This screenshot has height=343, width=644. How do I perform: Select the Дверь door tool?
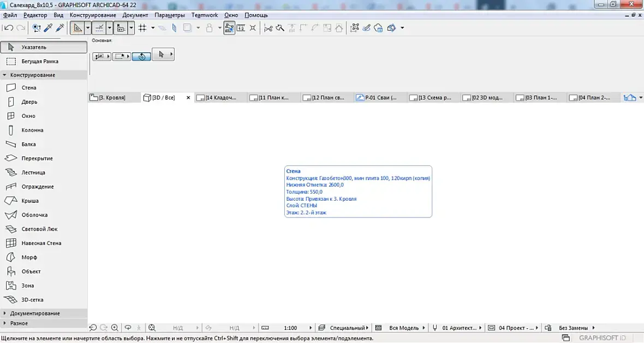click(44, 102)
